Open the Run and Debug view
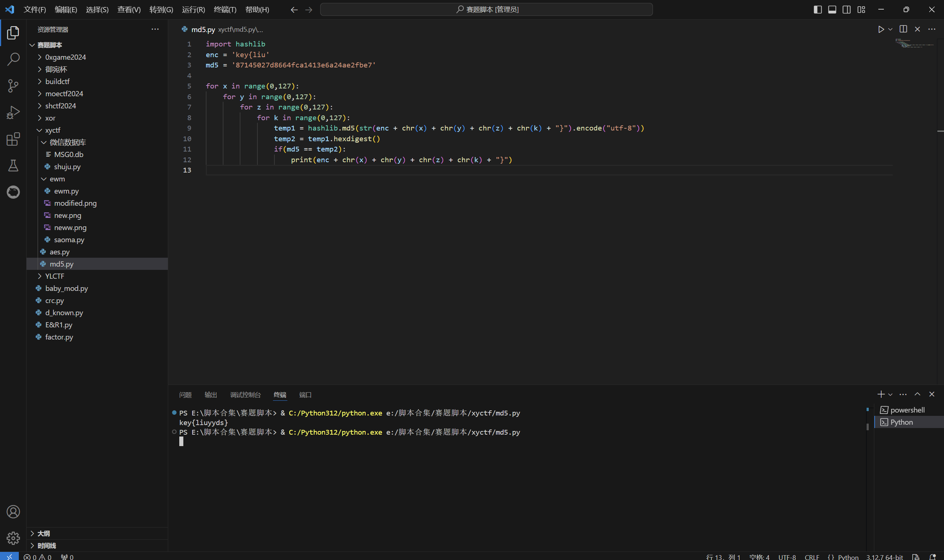This screenshot has height=560, width=944. [13, 112]
